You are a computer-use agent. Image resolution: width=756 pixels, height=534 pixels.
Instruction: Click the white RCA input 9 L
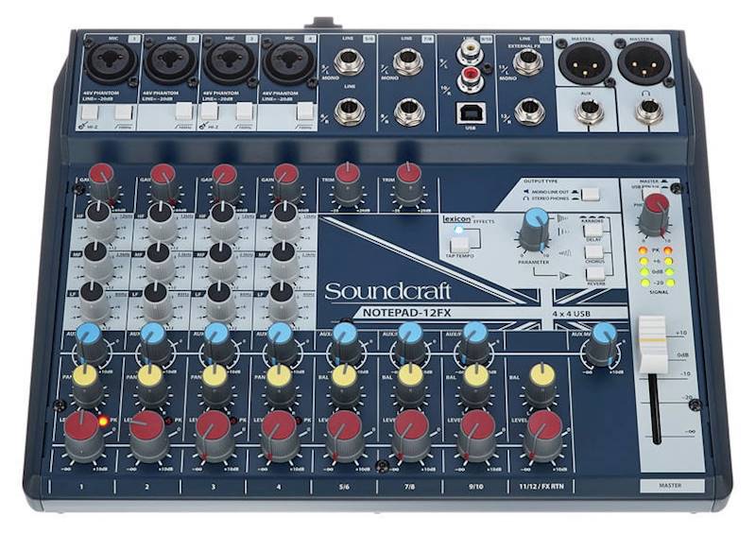470,52
